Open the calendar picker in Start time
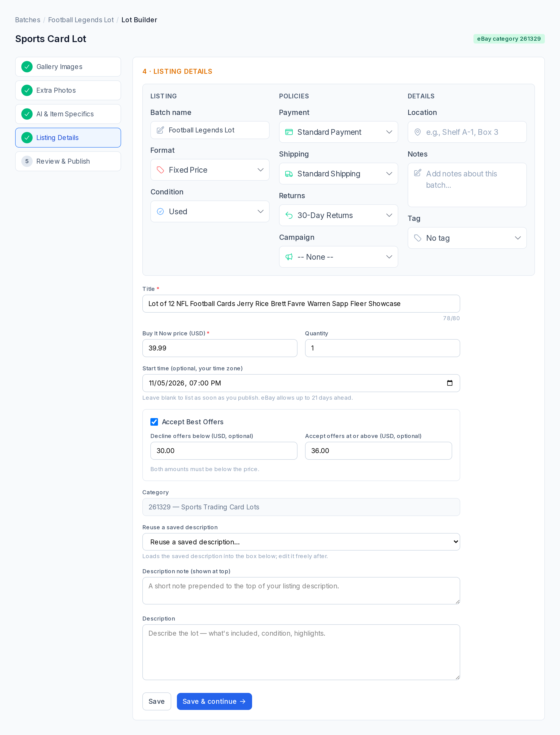The height and width of the screenshot is (735, 560). click(450, 383)
